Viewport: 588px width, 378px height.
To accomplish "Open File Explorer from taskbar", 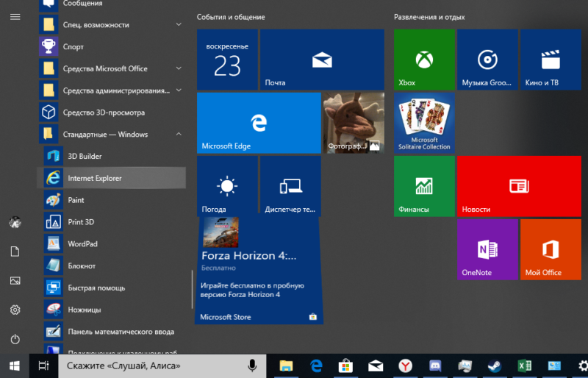I will tap(286, 365).
